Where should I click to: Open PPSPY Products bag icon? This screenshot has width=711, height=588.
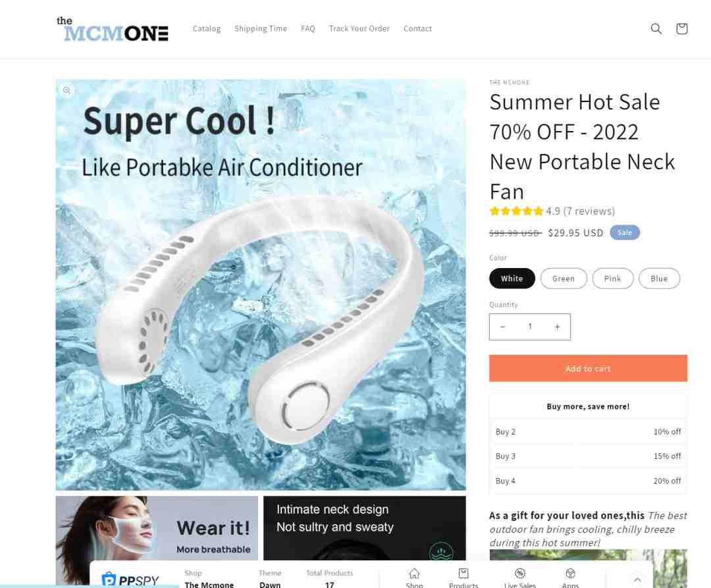click(463, 574)
